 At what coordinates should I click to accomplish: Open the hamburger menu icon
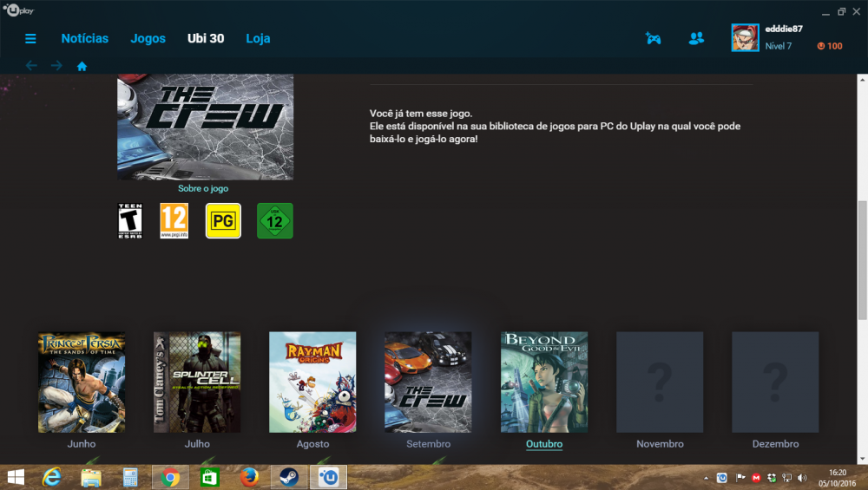30,39
